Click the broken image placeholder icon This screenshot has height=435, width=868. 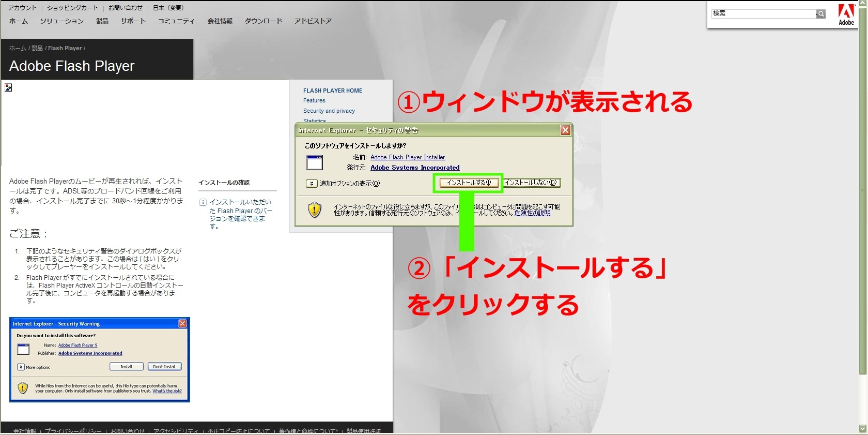click(8, 88)
